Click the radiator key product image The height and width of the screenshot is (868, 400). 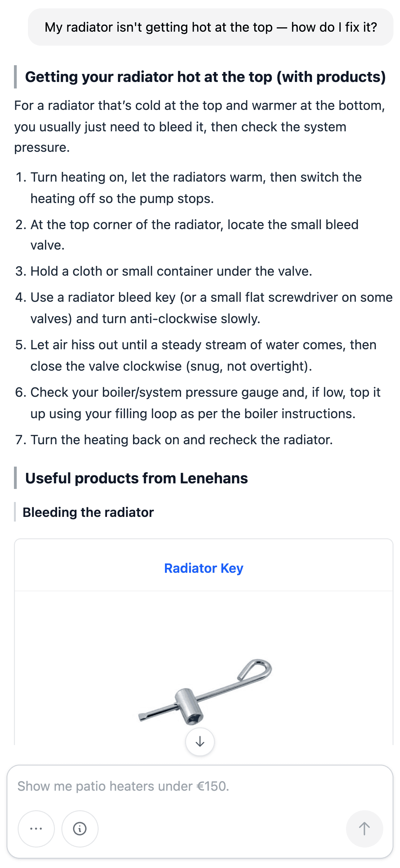point(205,691)
